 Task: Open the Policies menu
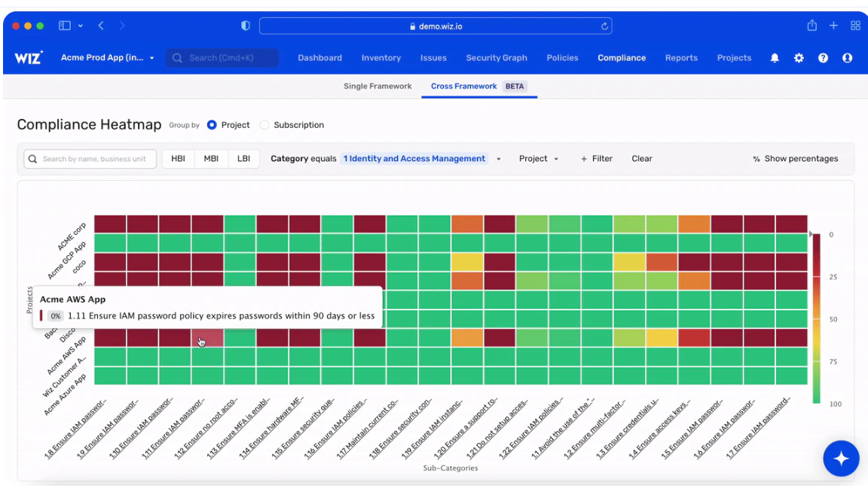coord(562,57)
